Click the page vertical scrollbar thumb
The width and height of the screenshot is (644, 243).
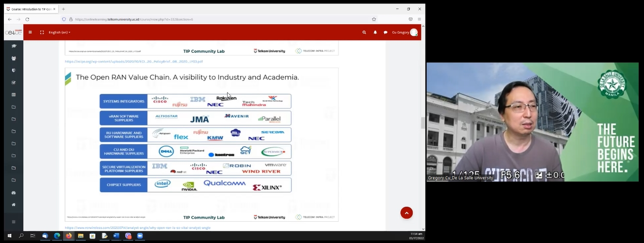(x=423, y=123)
